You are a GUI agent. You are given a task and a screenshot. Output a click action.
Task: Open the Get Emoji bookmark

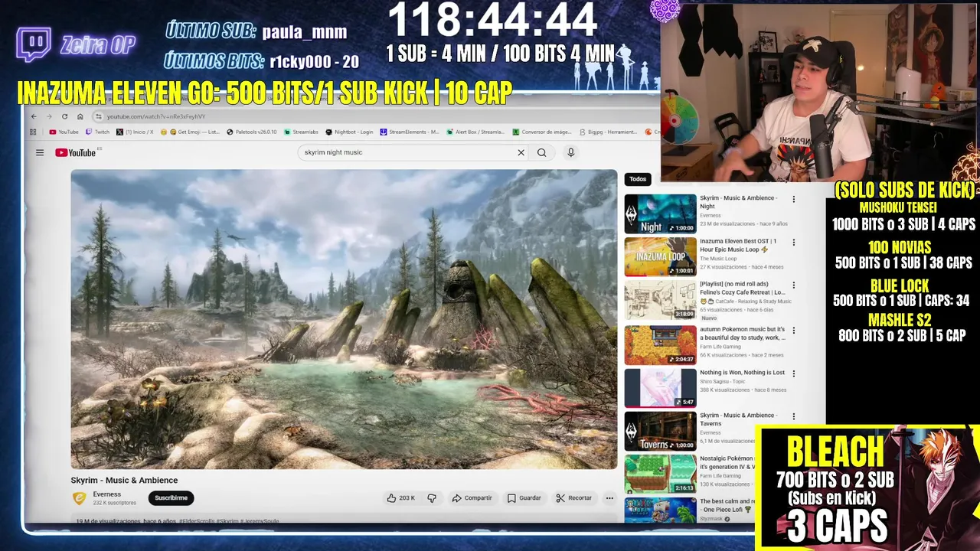pyautogui.click(x=190, y=132)
